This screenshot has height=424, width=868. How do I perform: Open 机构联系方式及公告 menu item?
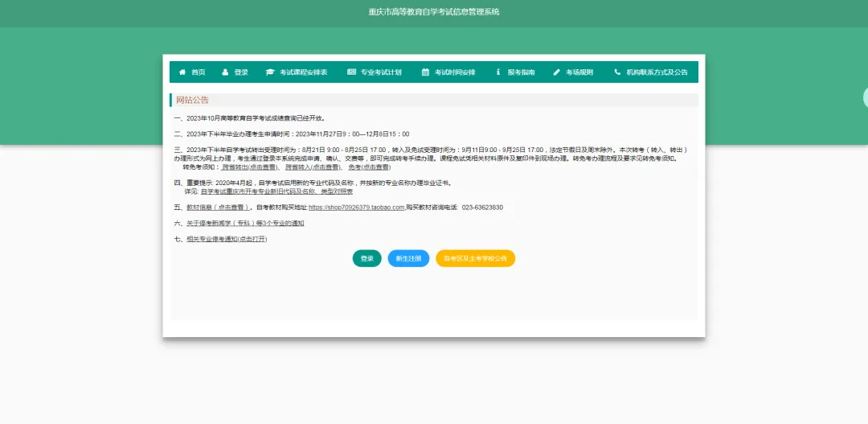651,72
